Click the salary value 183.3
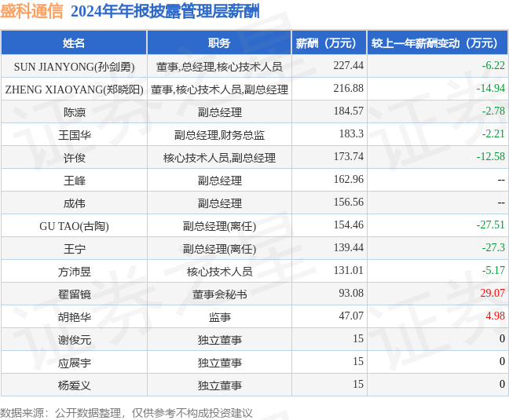509x420 pixels. (x=351, y=133)
